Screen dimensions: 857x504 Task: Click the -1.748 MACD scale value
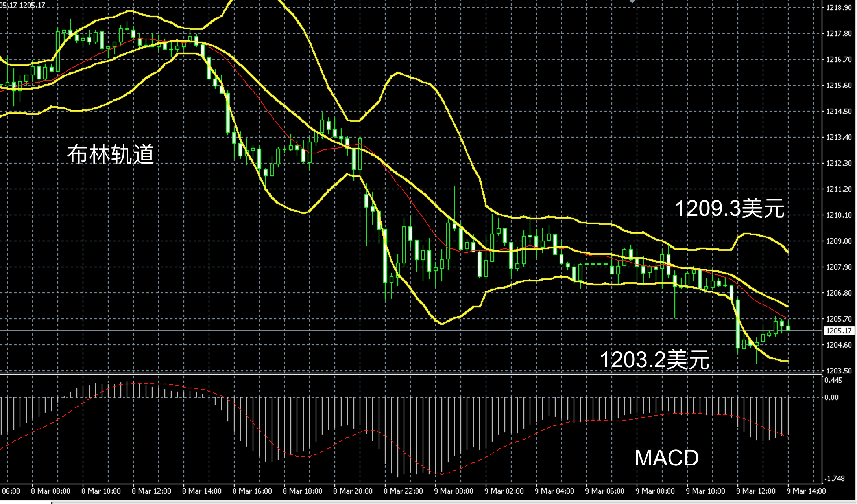[834, 478]
